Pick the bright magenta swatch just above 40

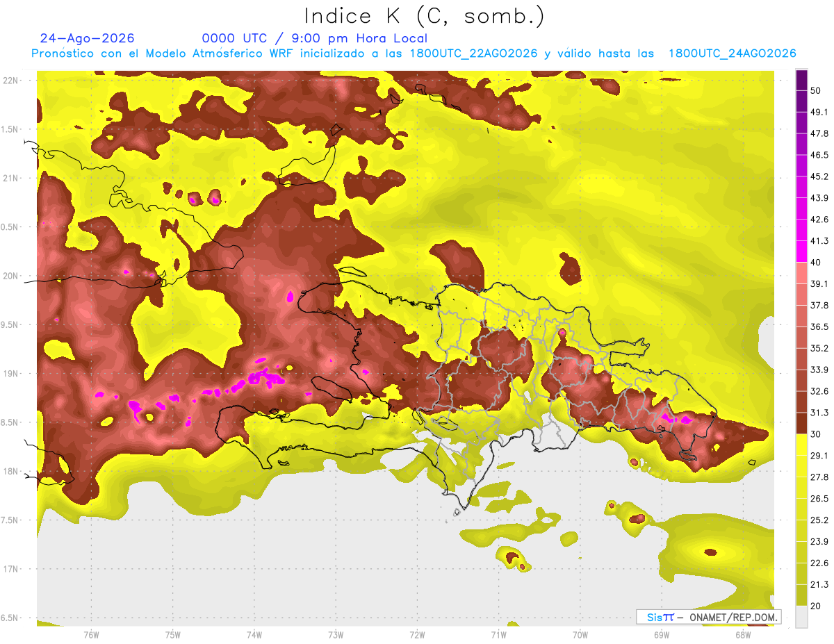[x=802, y=251]
